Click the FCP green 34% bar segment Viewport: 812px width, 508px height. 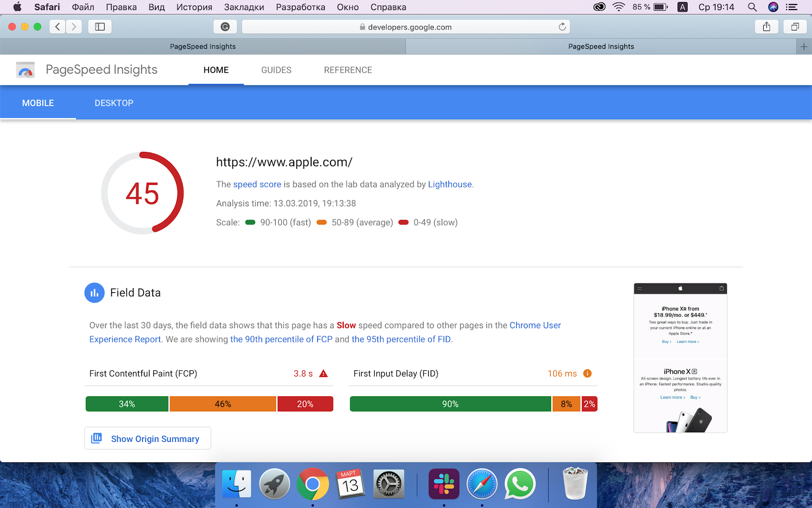point(127,404)
